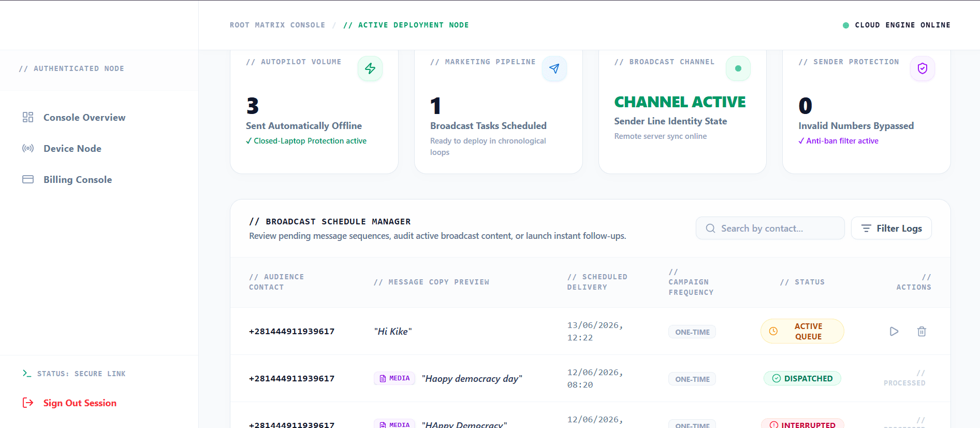980x428 pixels.
Task: Click Audience Contact column header
Action: (276, 282)
